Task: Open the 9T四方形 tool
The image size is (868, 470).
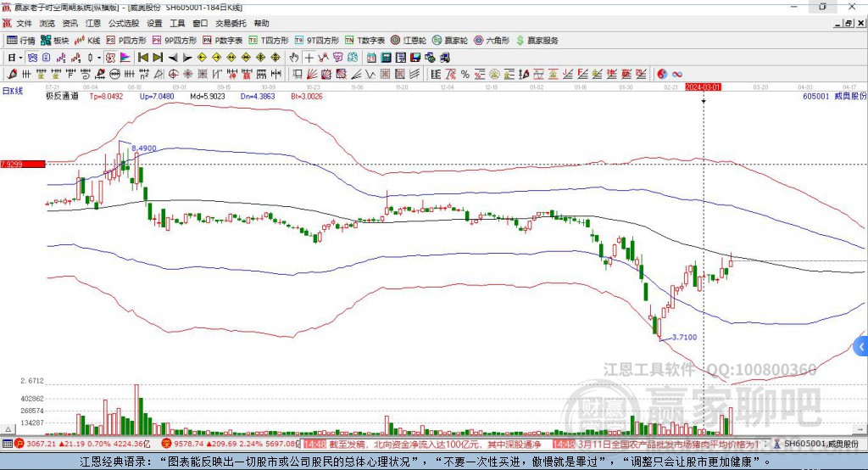Action: (317, 41)
